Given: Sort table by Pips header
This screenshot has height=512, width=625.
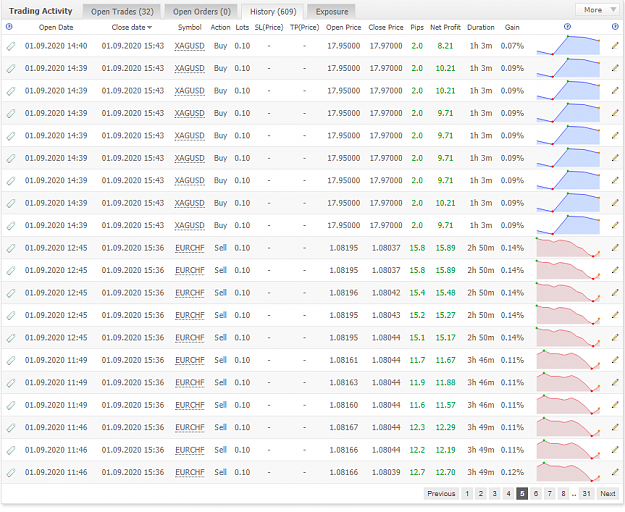Looking at the screenshot, I should point(417,27).
